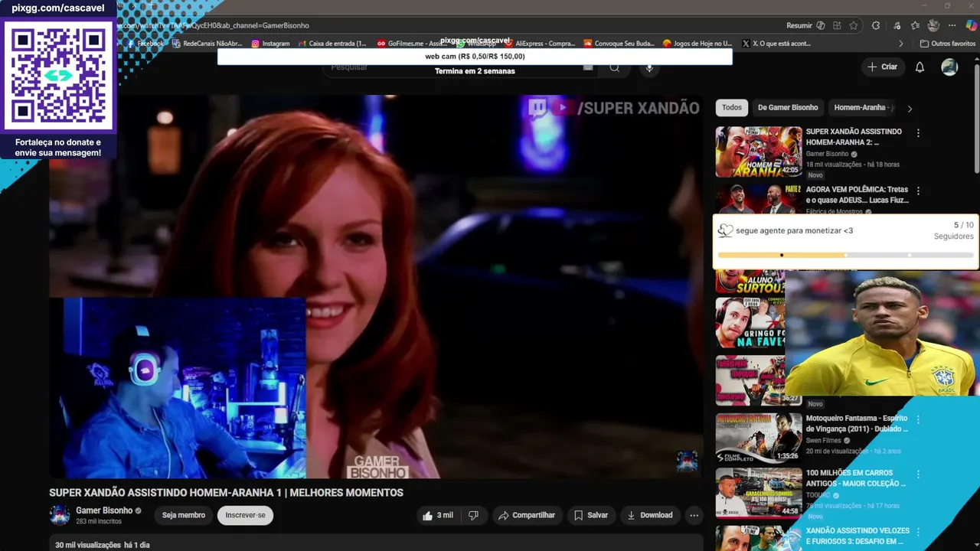Viewport: 980px width, 551px height.
Task: Open Edge Settings and more ellipsis
Action: [x=952, y=25]
